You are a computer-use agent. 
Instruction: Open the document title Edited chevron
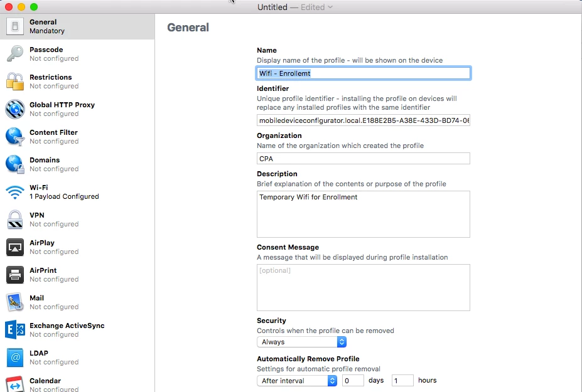coord(330,7)
